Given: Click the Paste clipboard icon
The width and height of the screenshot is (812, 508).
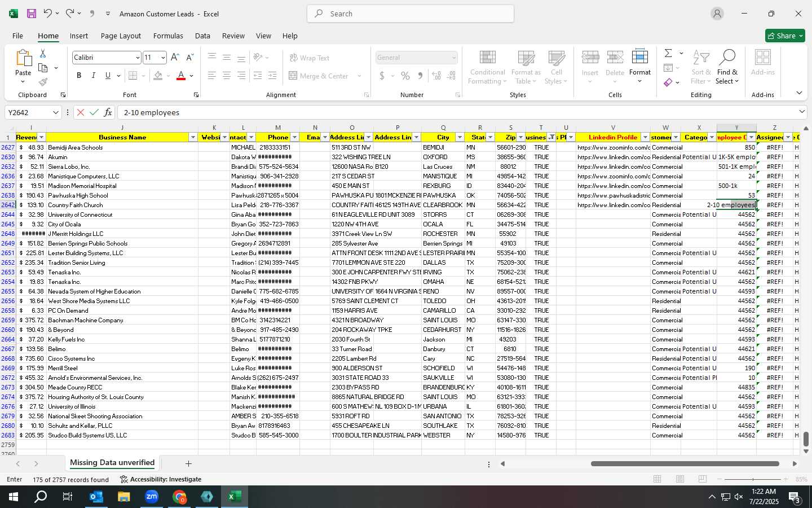Looking at the screenshot, I should 23,59.
